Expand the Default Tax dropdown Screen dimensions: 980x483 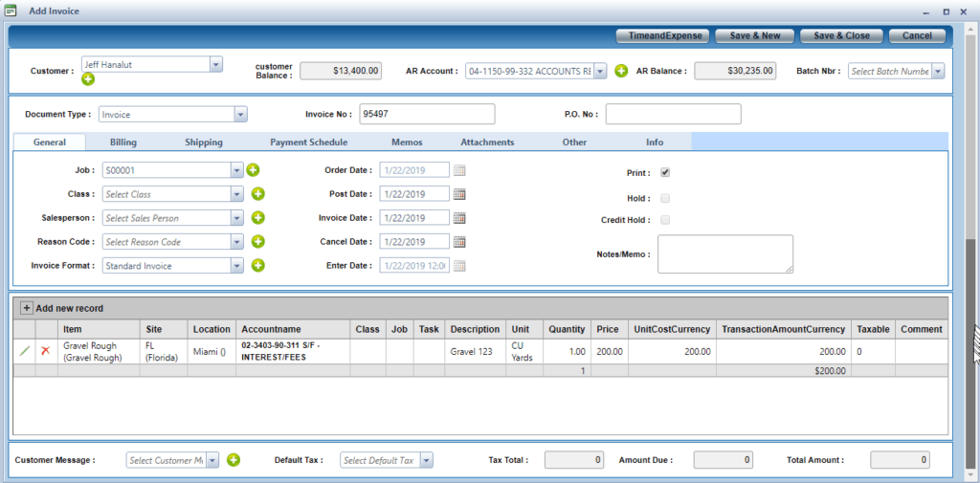[426, 460]
